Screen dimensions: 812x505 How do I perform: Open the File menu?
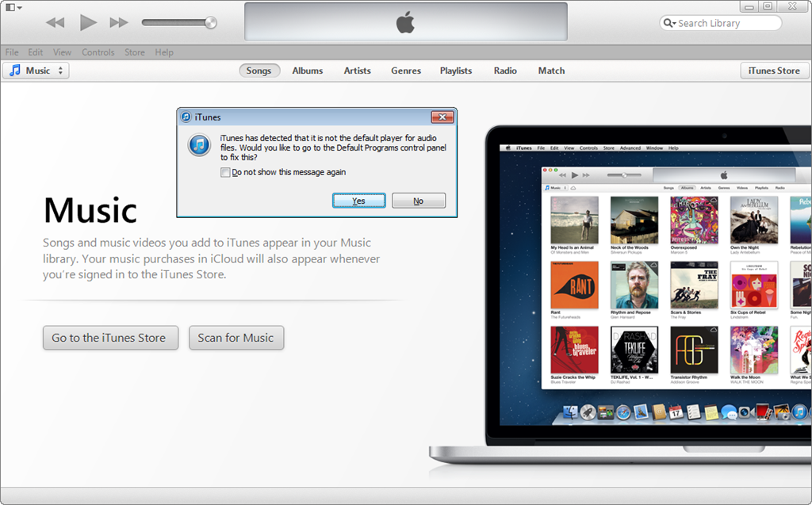12,52
